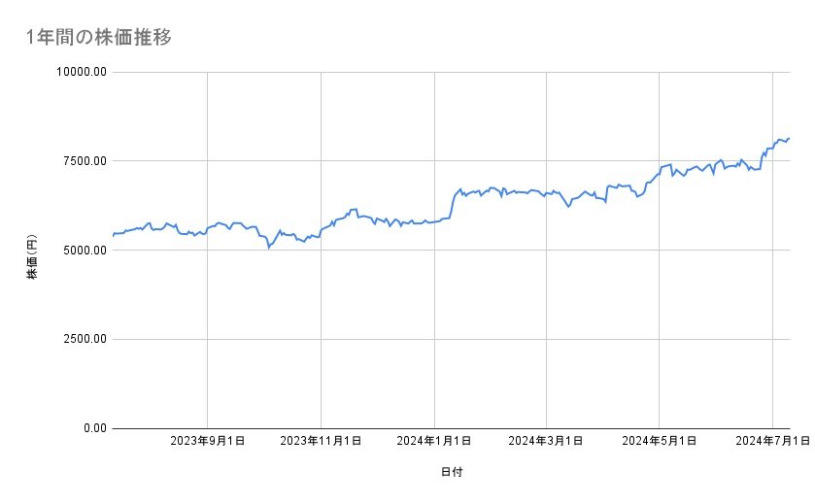This screenshot has width=815, height=504.
Task: Select the 2024年7月1日 date label
Action: [772, 442]
